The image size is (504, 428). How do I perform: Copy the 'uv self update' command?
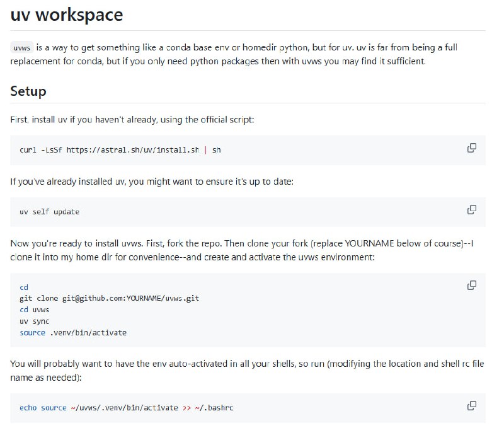pos(471,210)
